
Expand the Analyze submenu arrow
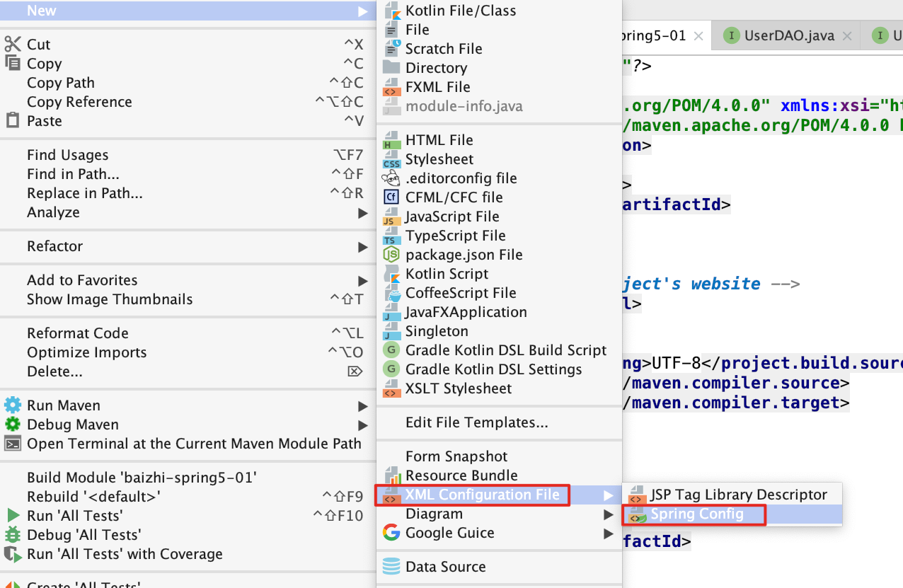(363, 213)
